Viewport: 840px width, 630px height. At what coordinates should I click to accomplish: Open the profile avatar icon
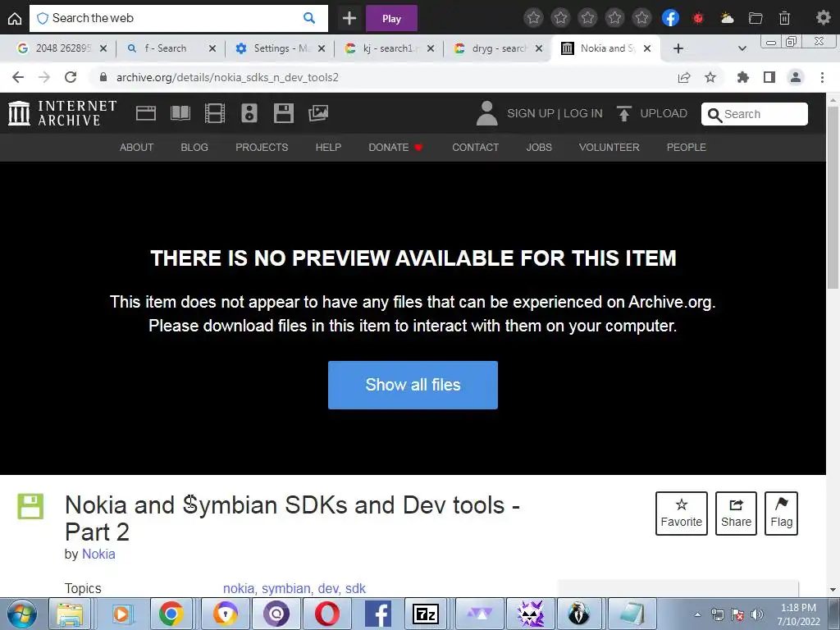tap(796, 77)
